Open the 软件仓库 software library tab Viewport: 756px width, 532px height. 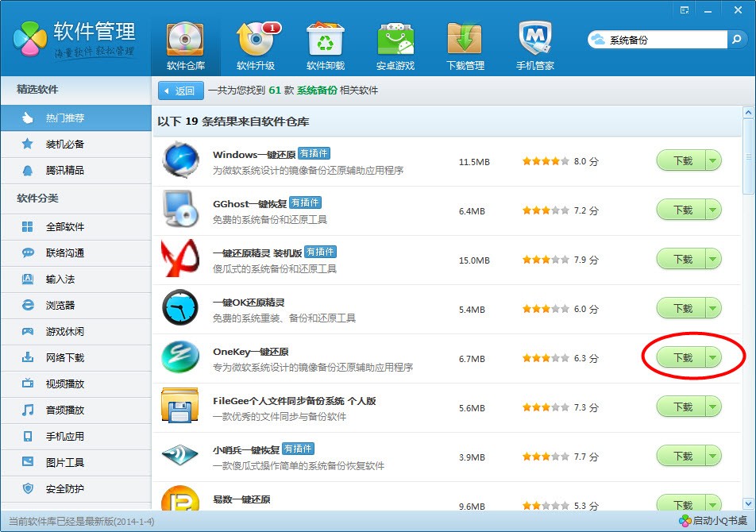click(186, 47)
